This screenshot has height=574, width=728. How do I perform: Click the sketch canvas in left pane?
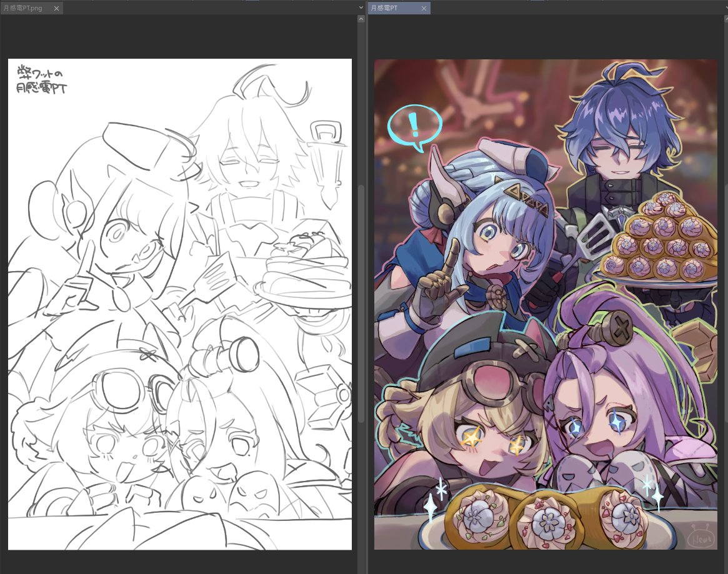pyautogui.click(x=180, y=304)
